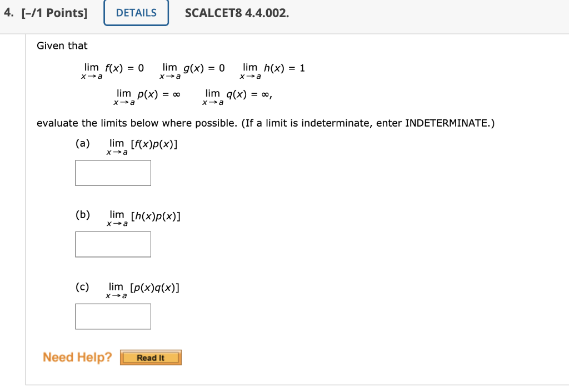Select the part (c) label
This screenshot has height=392, width=569.
pos(82,287)
